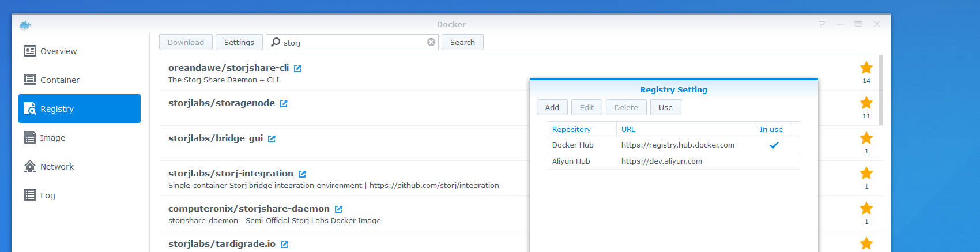The image size is (980, 252).
Task: Open registry Settings button
Action: (239, 42)
